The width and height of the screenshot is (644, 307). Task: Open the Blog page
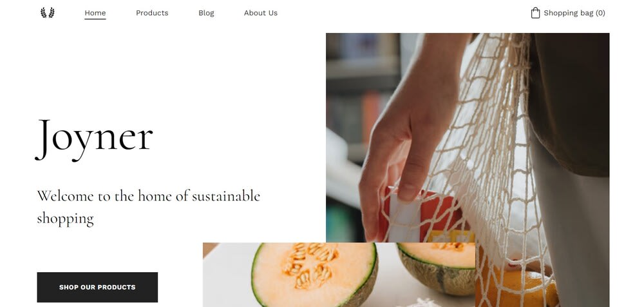tap(206, 13)
